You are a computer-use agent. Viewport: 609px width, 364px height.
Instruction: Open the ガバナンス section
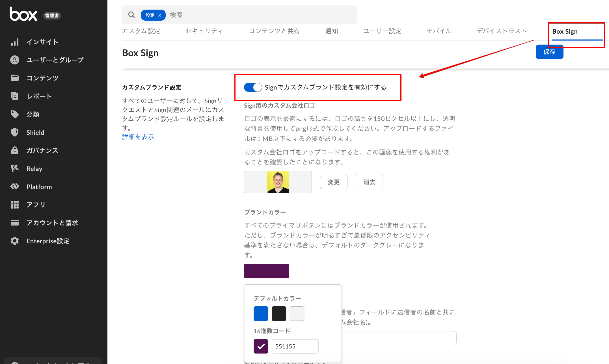[x=42, y=150]
